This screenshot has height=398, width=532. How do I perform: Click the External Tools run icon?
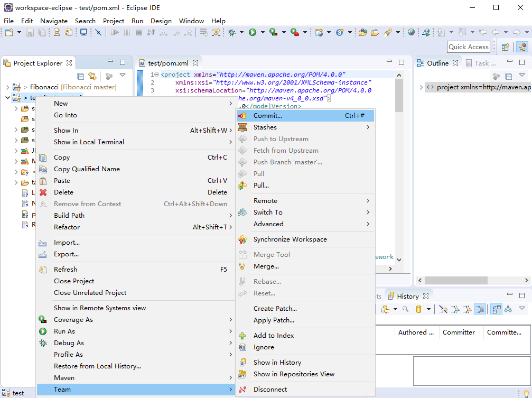tap(294, 32)
